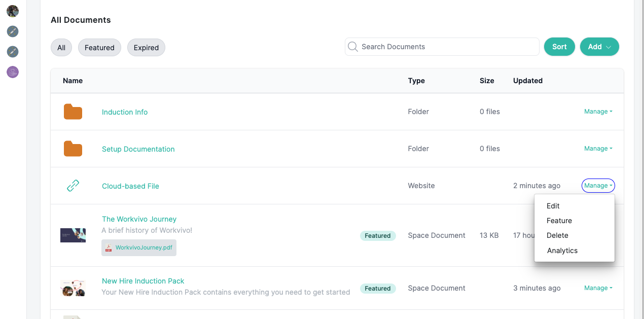Click the Featured badge on New Hire Induction Pack
644x319 pixels.
coord(378,288)
